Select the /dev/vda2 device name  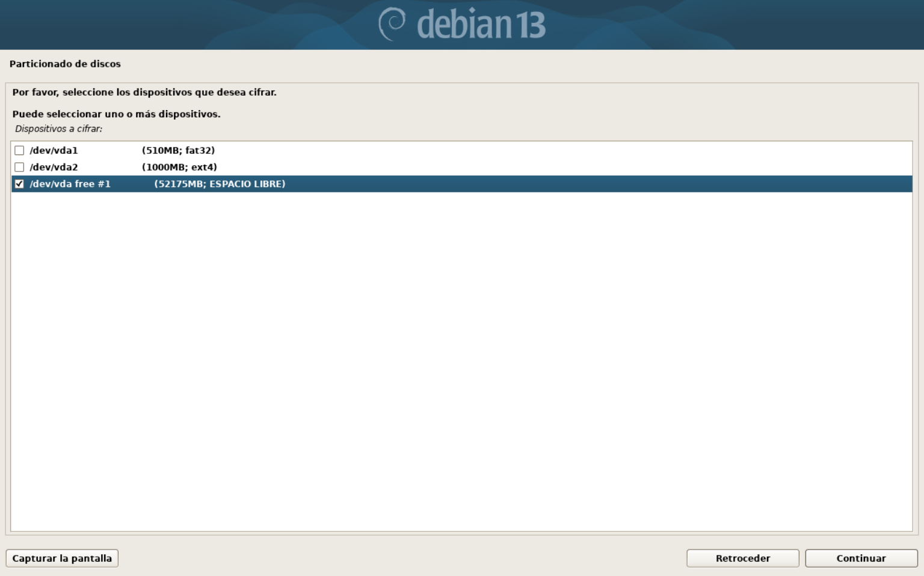tap(54, 167)
